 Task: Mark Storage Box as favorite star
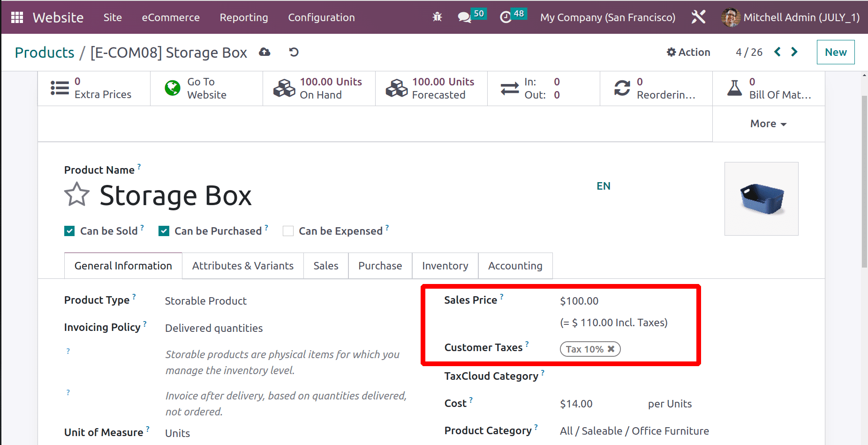tap(77, 194)
